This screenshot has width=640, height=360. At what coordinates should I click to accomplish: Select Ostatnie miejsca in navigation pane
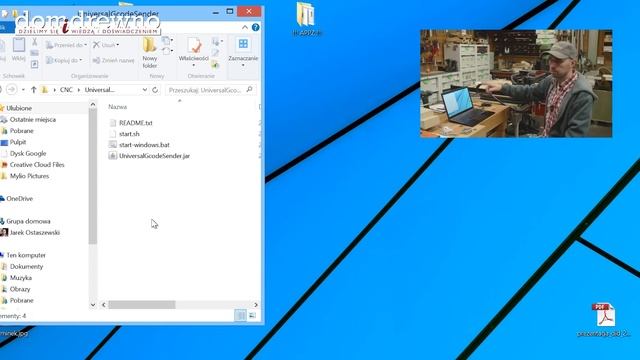click(33, 120)
